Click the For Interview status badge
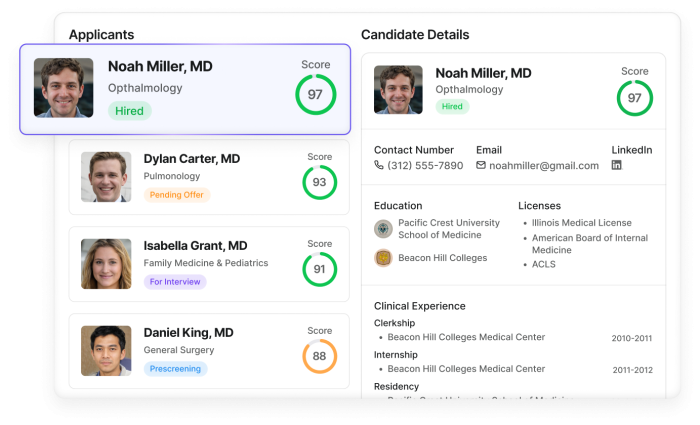700x425 pixels. pos(175,282)
